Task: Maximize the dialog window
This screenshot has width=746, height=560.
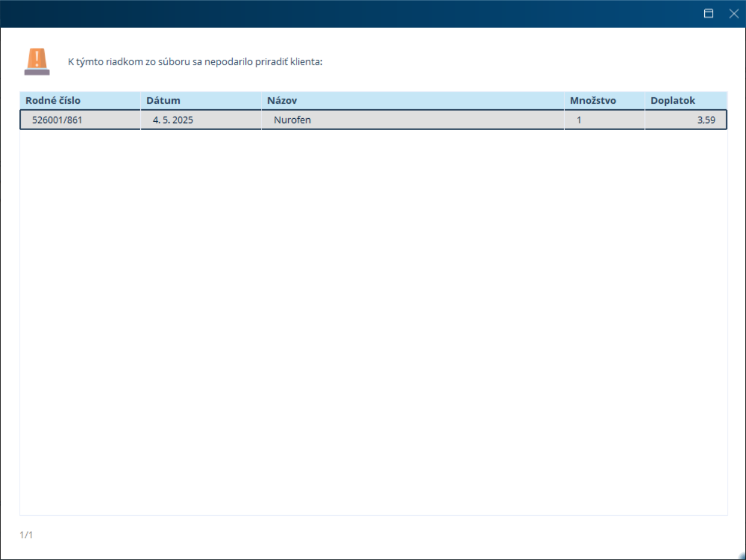Action: pos(709,14)
